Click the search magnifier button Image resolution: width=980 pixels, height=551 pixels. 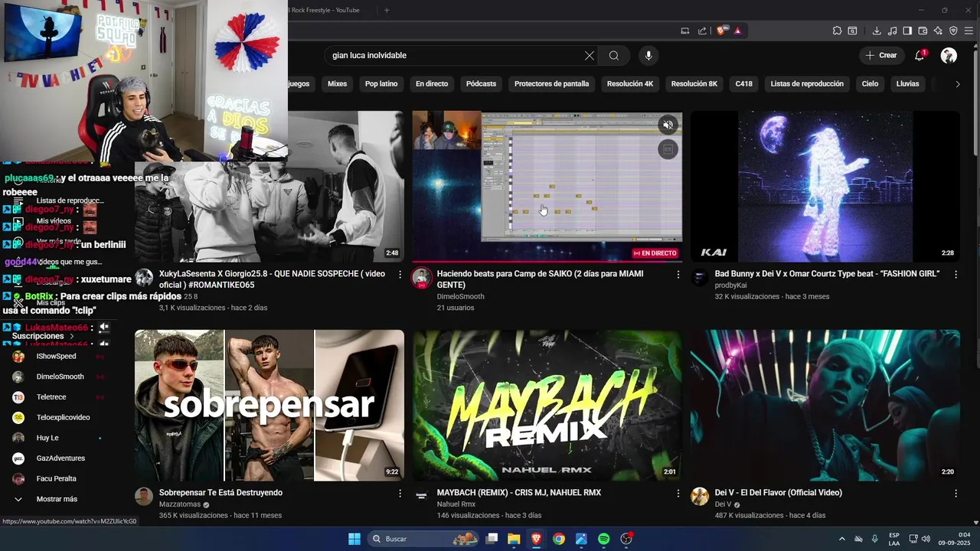point(614,56)
